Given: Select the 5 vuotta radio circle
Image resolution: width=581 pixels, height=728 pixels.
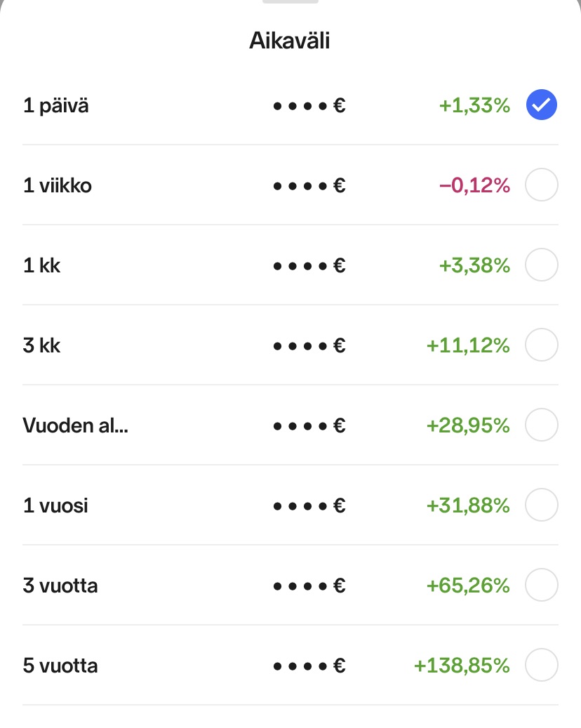Looking at the screenshot, I should (542, 665).
